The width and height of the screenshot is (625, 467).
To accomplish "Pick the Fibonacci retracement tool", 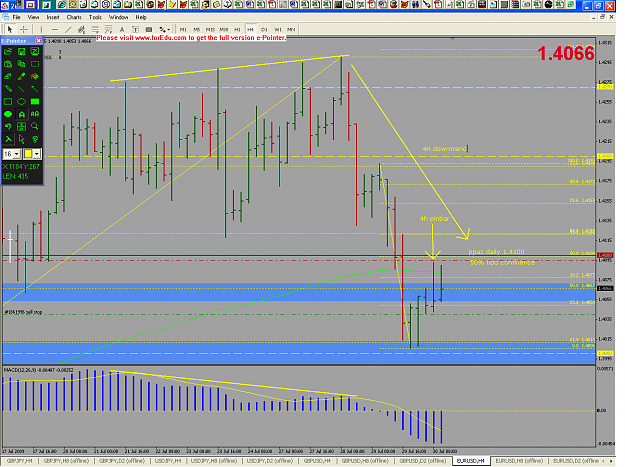I will [x=95, y=29].
